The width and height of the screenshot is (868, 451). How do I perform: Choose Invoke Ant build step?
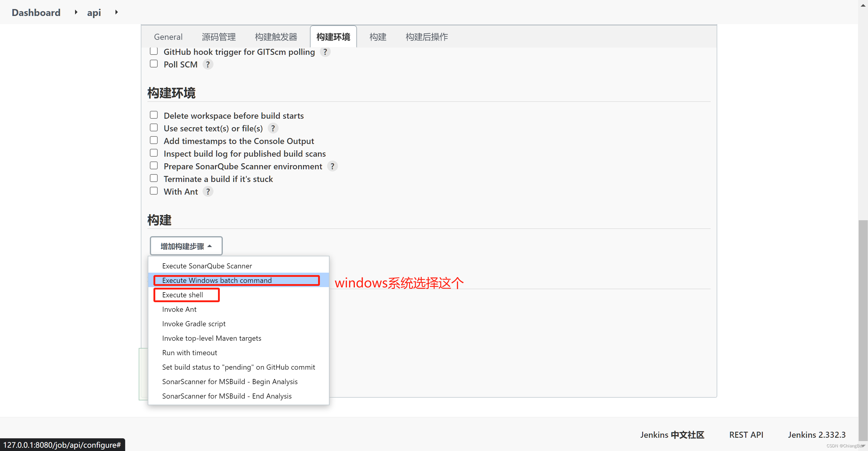click(x=238, y=309)
